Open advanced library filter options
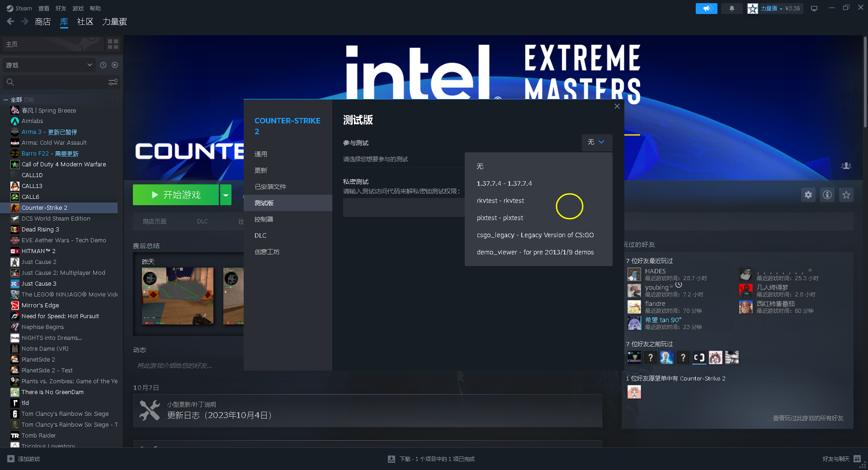The width and height of the screenshot is (868, 470). 113,82
